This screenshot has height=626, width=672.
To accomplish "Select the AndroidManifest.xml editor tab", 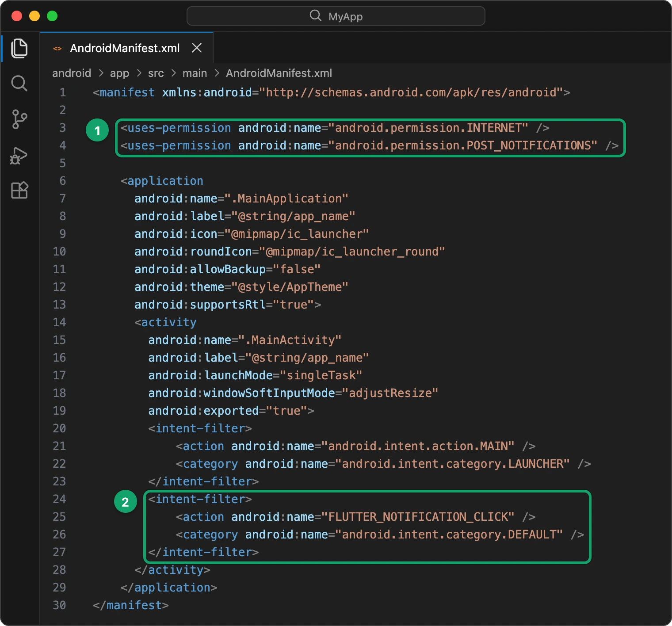I will tap(126, 48).
